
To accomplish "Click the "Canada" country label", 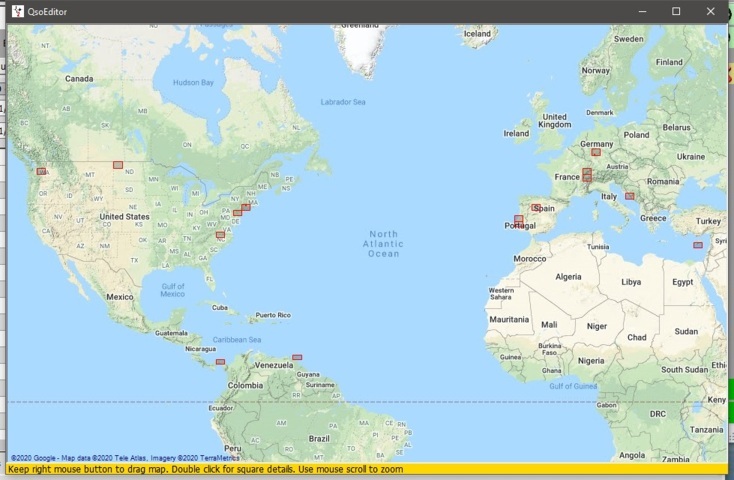I will click(x=79, y=79).
